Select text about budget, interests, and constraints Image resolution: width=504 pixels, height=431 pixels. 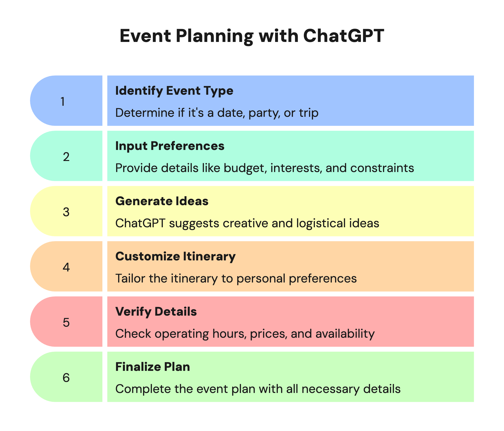[265, 168]
